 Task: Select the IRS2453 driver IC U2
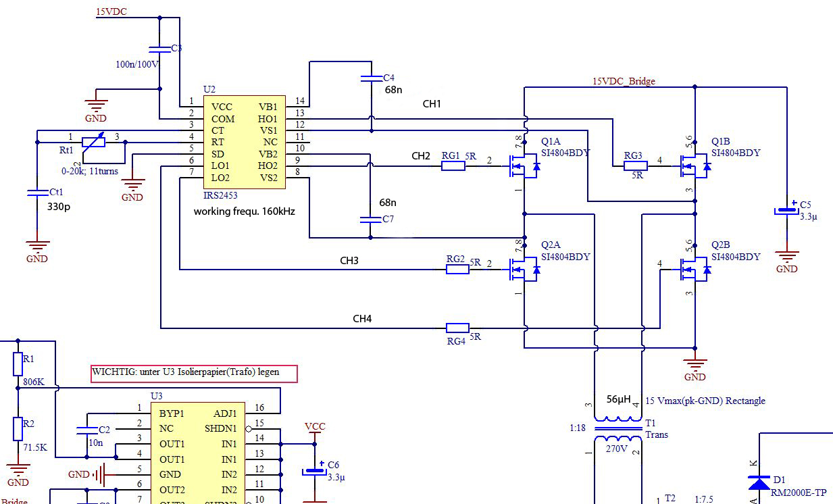click(x=245, y=142)
